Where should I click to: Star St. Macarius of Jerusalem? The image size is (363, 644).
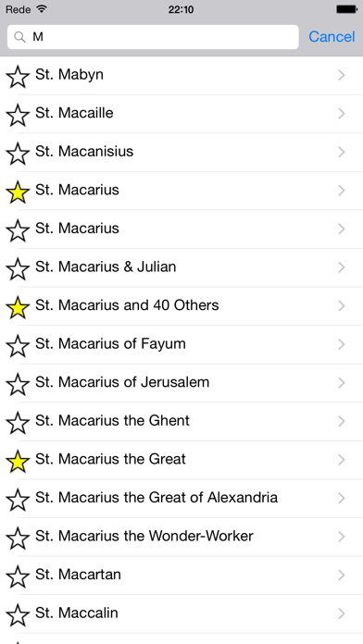click(18, 384)
